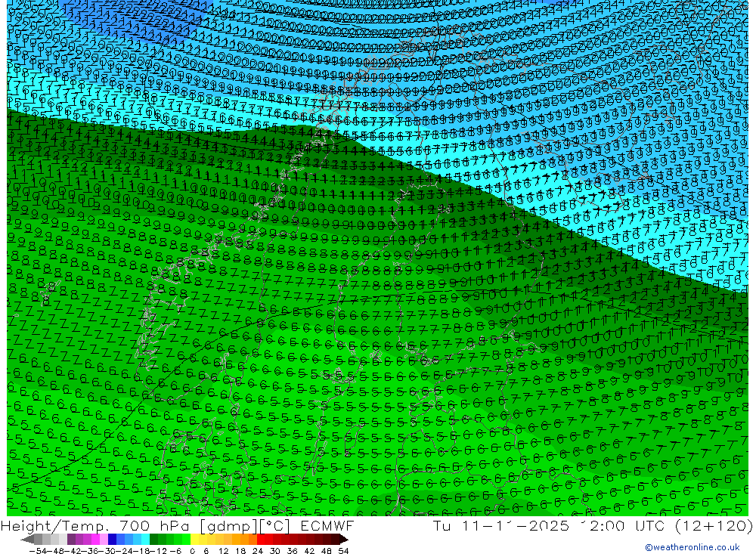Select the cyan segment of the legend
The width and height of the screenshot is (756, 554).
(x=144, y=540)
